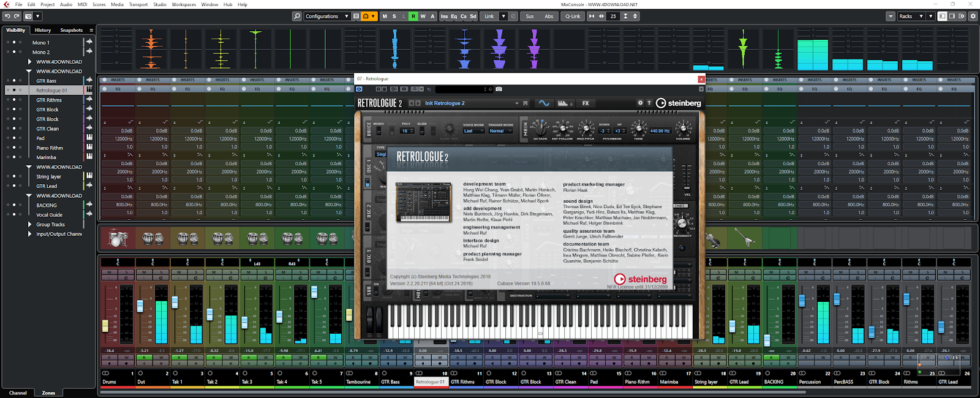The image size is (980, 398).
Task: Click the Sus button
Action: tap(530, 17)
